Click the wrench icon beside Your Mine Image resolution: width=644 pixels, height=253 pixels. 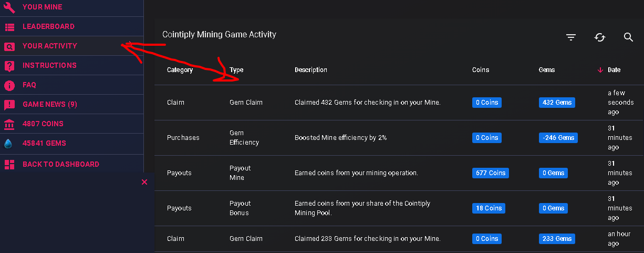coord(9,7)
